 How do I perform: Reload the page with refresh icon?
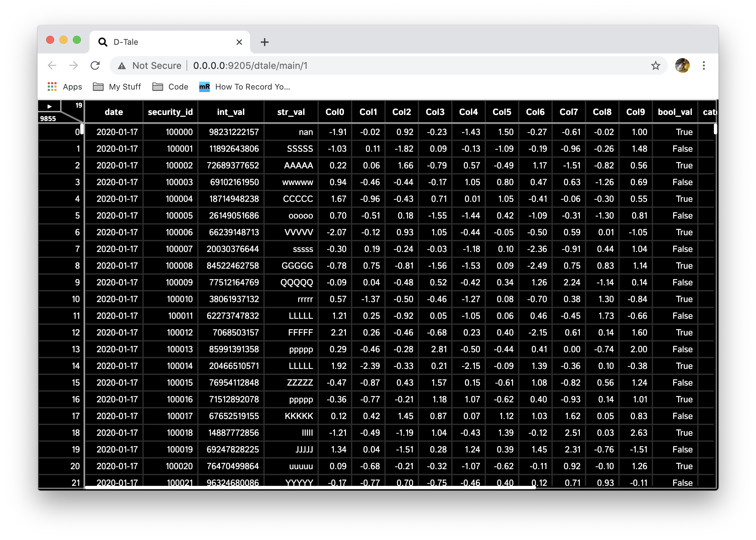click(x=95, y=65)
